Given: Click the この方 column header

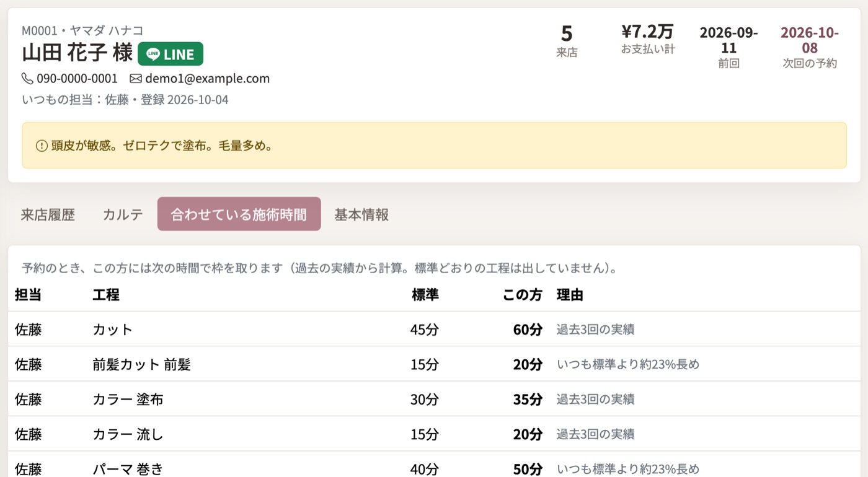Looking at the screenshot, I should click(522, 295).
